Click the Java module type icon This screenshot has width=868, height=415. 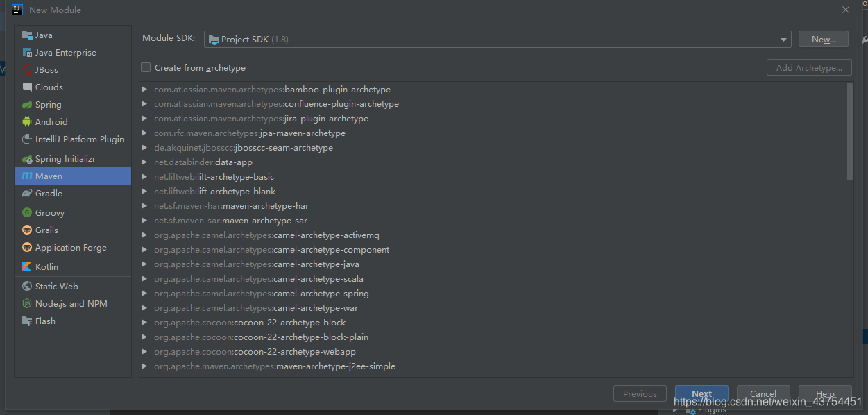27,35
